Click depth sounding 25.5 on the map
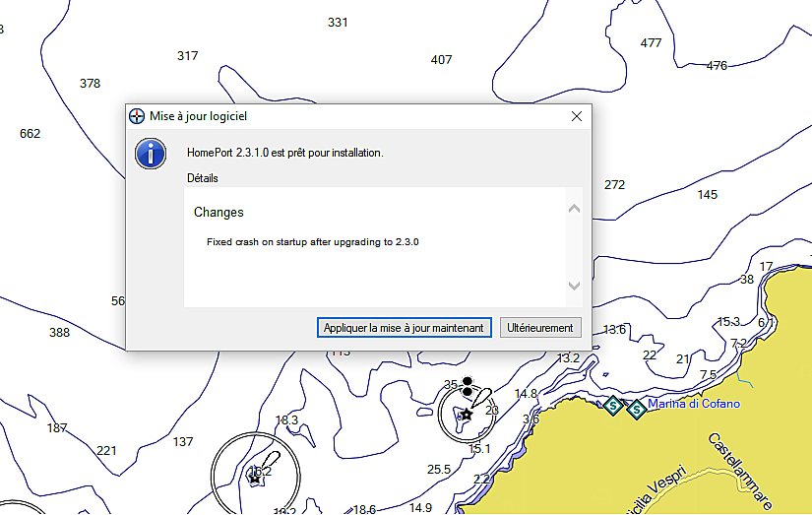 tap(439, 470)
